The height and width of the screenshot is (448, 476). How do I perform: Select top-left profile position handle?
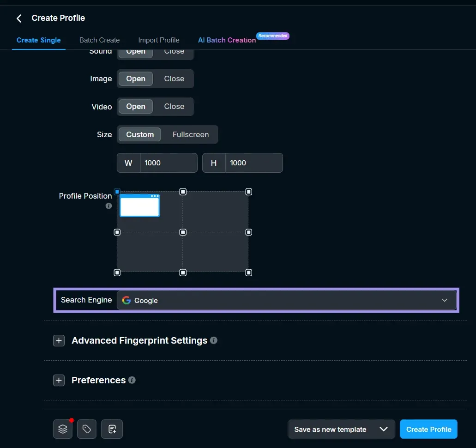point(117,192)
